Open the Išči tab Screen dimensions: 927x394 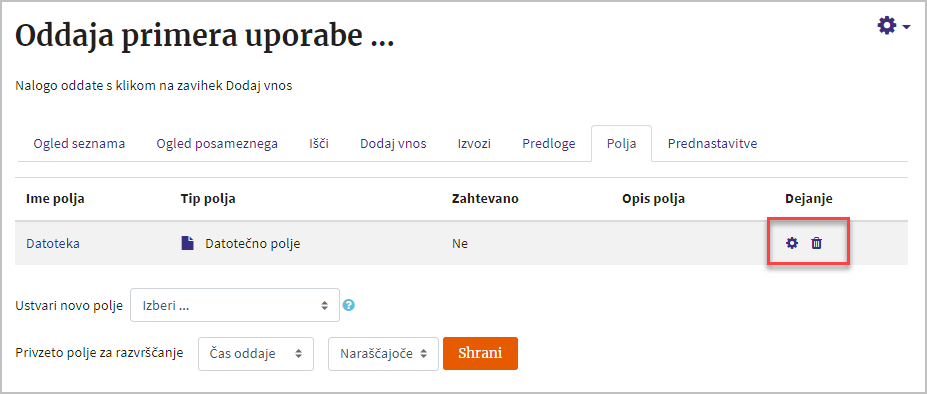[319, 144]
